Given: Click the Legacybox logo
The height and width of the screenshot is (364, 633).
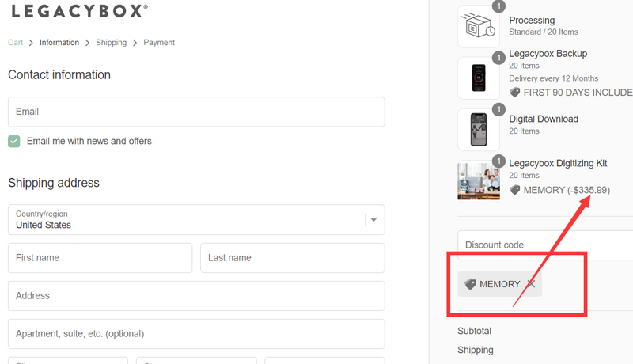Looking at the screenshot, I should (x=78, y=11).
